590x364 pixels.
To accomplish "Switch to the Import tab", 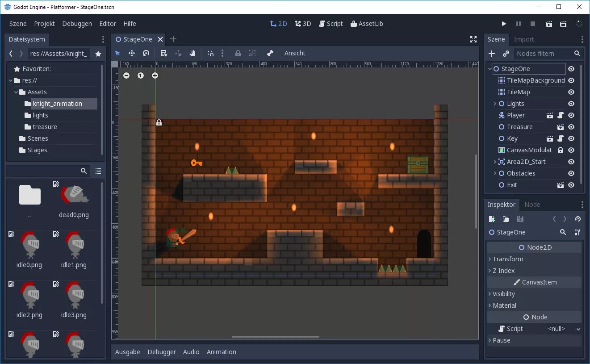I will (x=523, y=39).
